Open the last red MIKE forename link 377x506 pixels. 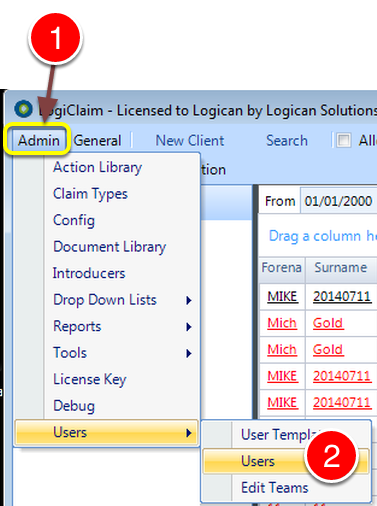coord(282,402)
